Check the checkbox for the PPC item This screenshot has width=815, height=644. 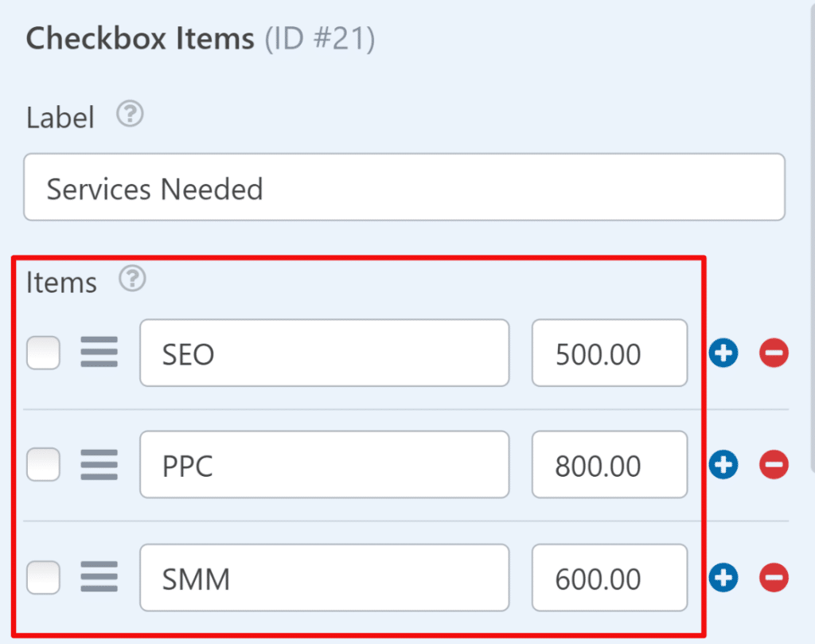click(43, 465)
